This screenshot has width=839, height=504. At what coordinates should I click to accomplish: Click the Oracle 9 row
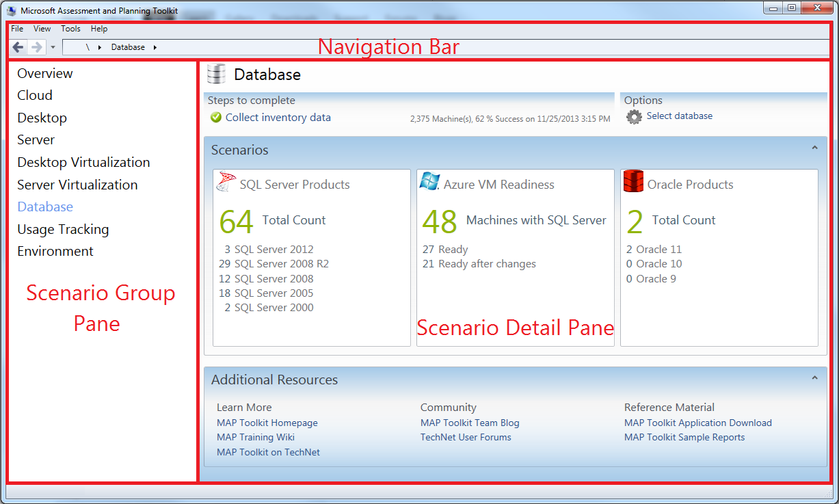point(652,279)
